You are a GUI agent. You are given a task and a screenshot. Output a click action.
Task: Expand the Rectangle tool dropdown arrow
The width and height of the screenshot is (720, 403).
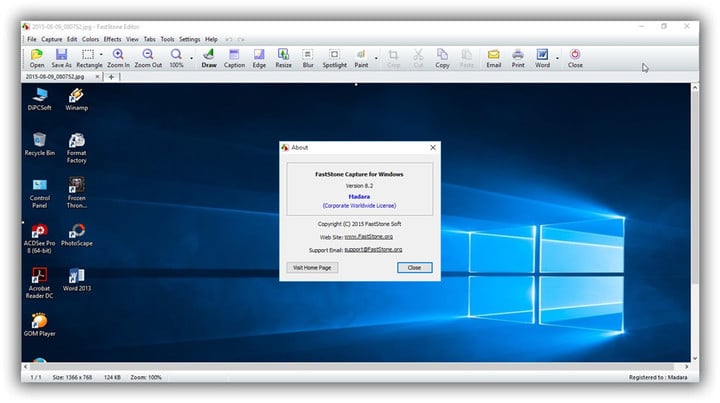[101, 55]
